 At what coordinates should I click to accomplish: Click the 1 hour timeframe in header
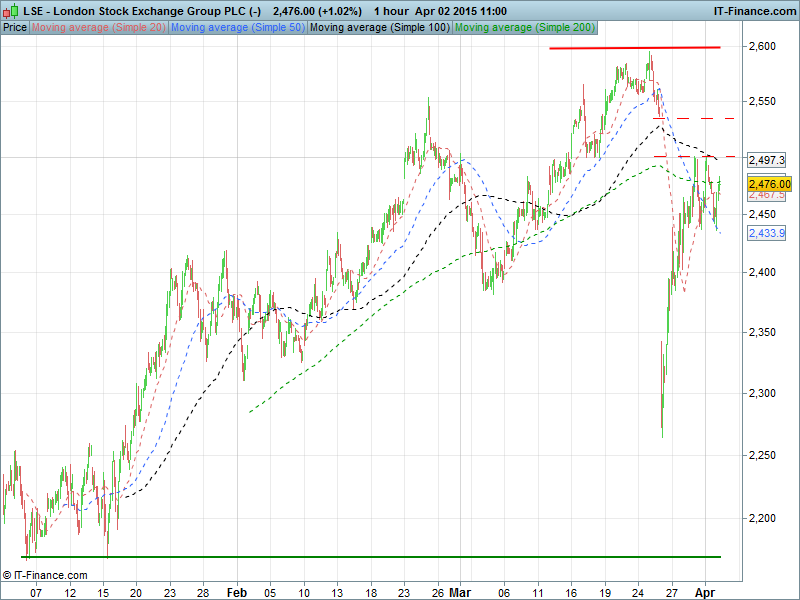click(381, 10)
